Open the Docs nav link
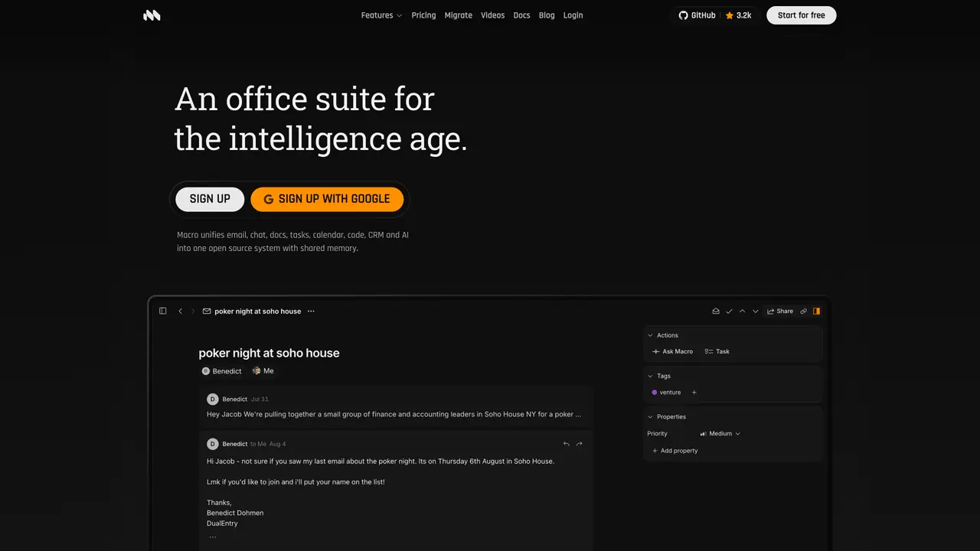 coord(521,15)
